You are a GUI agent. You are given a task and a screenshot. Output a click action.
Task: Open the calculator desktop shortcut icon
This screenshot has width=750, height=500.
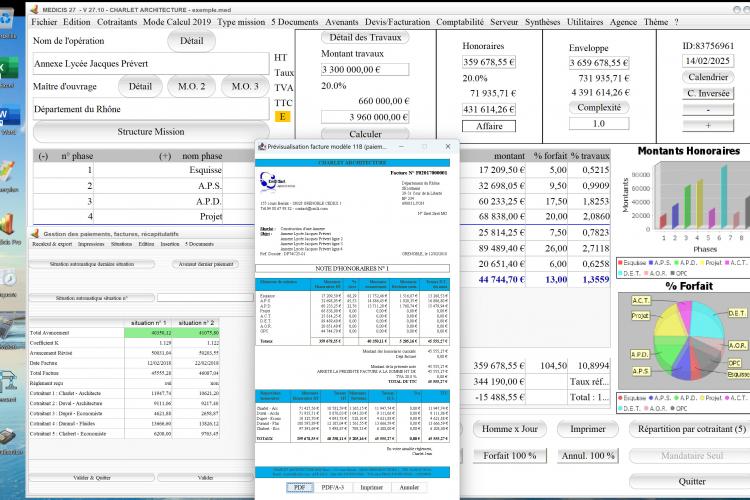pyautogui.click(x=10, y=437)
